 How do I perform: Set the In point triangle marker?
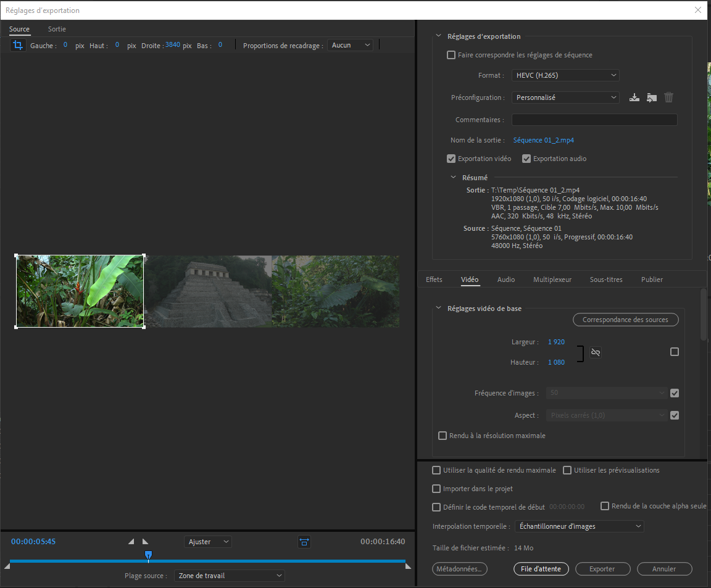[131, 541]
